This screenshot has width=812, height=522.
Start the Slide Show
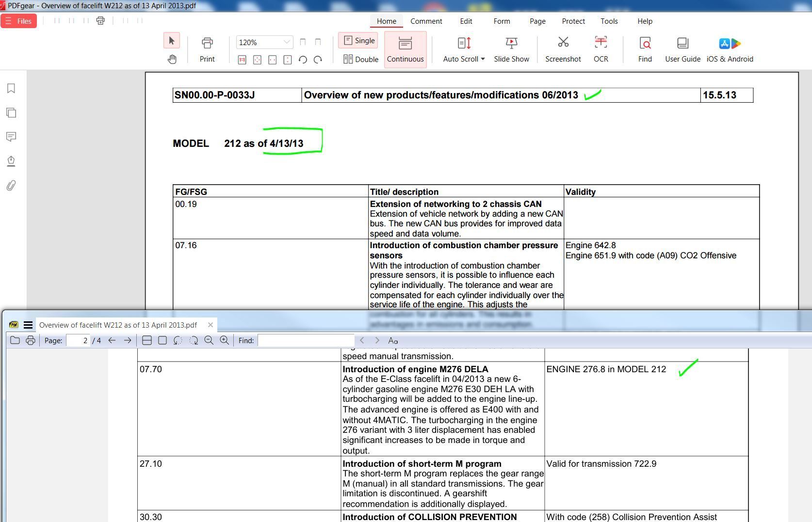(x=511, y=49)
